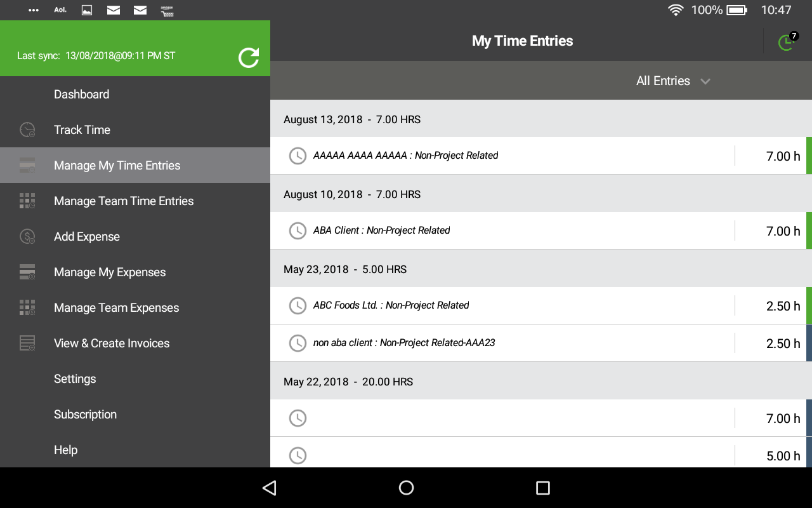
Task: Tap the Android home navigation button
Action: (406, 488)
